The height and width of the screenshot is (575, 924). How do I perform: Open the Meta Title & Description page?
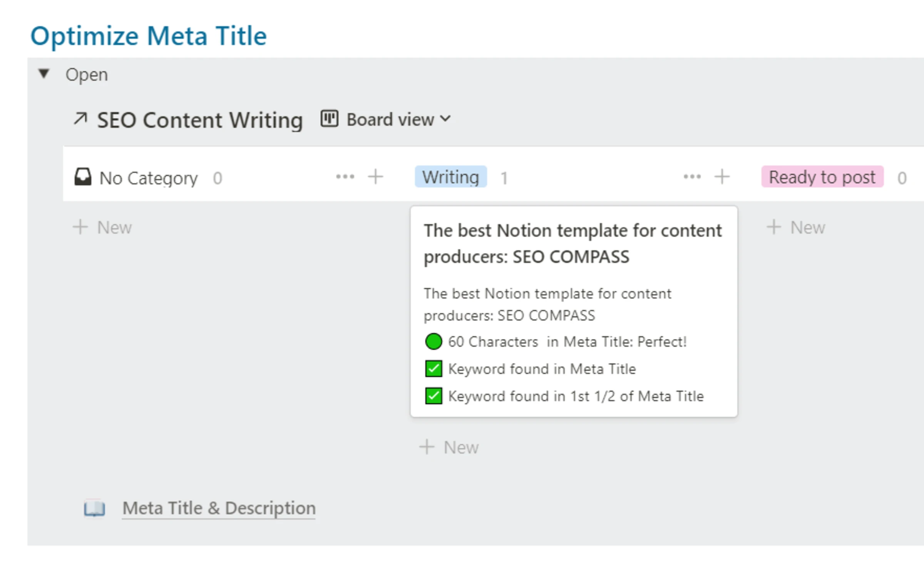tap(218, 508)
